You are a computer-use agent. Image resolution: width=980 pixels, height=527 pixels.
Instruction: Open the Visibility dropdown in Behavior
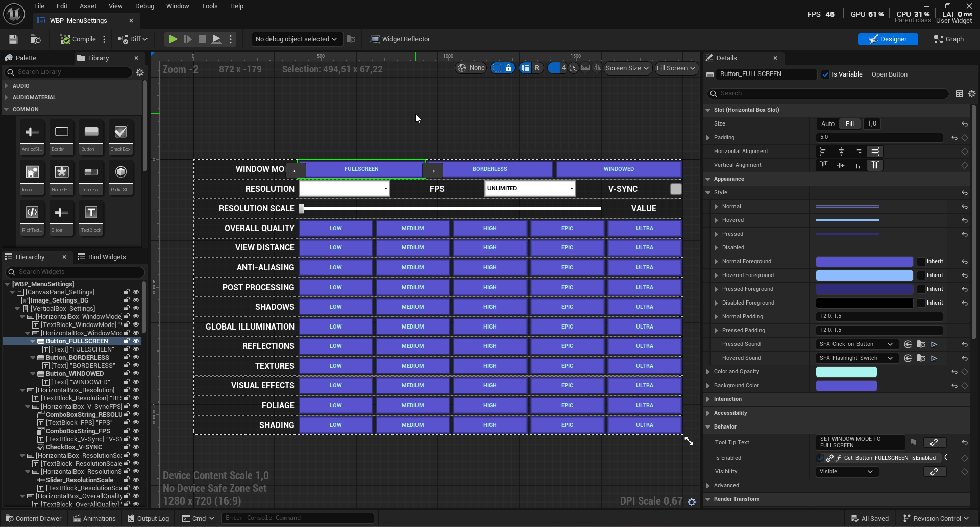pos(846,472)
